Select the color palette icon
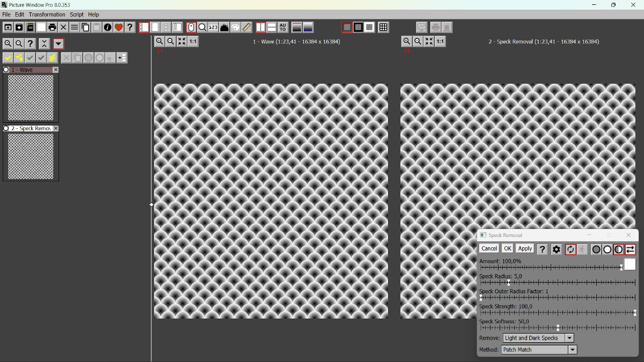Image resolution: width=644 pixels, height=362 pixels. tap(235, 27)
